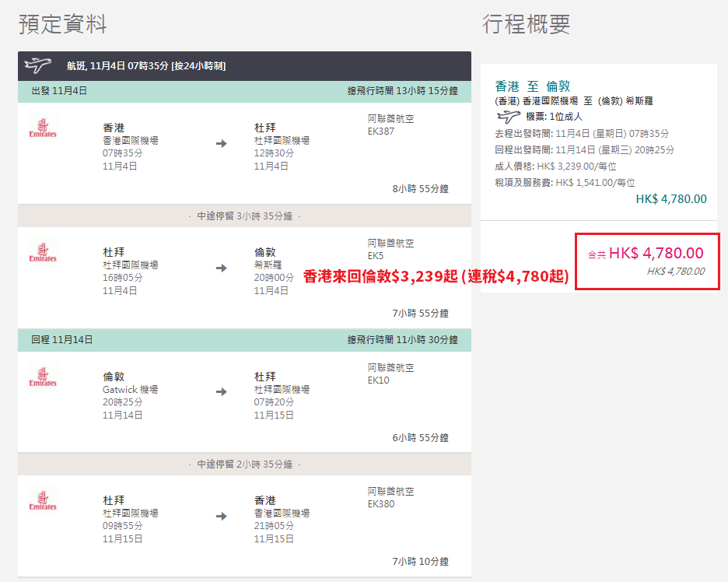This screenshot has width=728, height=582.
Task: Click the 成人價格 HK$ 3,239.00 line
Action: tap(556, 167)
